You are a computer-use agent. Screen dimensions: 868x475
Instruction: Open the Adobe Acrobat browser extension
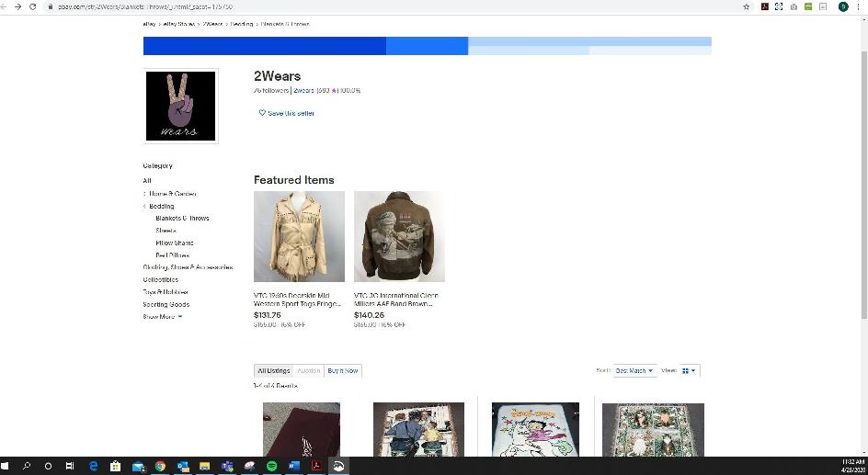click(764, 6)
